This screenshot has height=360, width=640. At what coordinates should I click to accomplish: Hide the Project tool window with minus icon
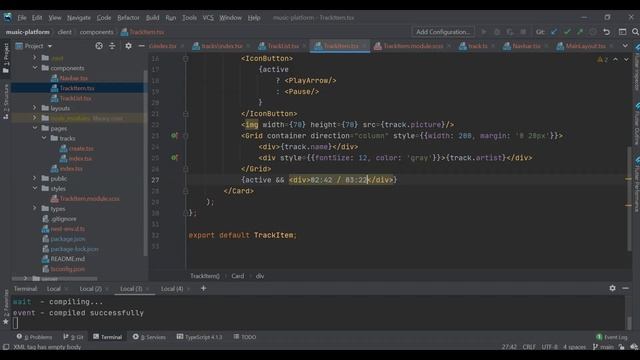tap(141, 46)
